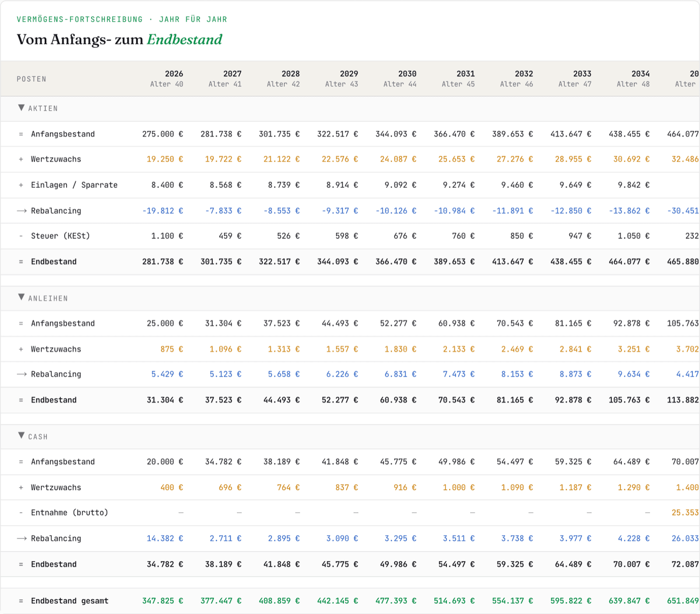The width and height of the screenshot is (700, 614).
Task: Select Cash Anfangsbestand value 20.000 €
Action: (165, 462)
